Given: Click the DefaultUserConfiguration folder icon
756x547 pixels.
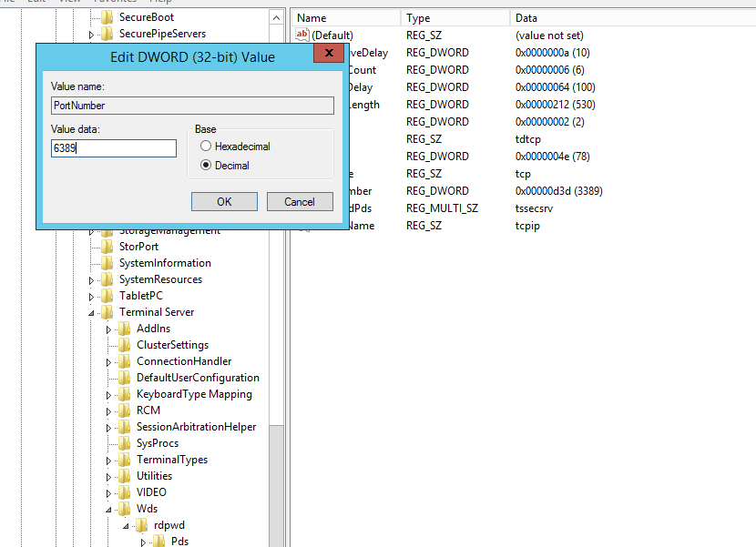Looking at the screenshot, I should [x=125, y=378].
